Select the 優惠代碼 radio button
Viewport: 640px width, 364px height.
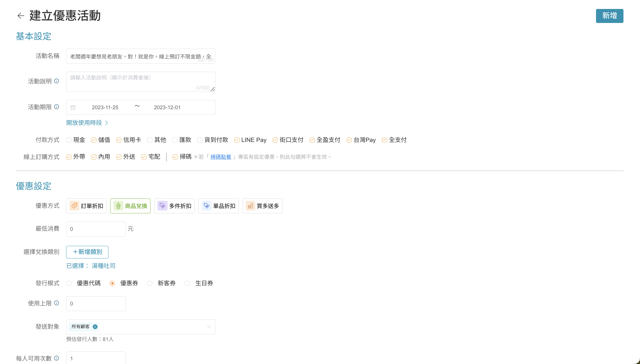coord(69,283)
